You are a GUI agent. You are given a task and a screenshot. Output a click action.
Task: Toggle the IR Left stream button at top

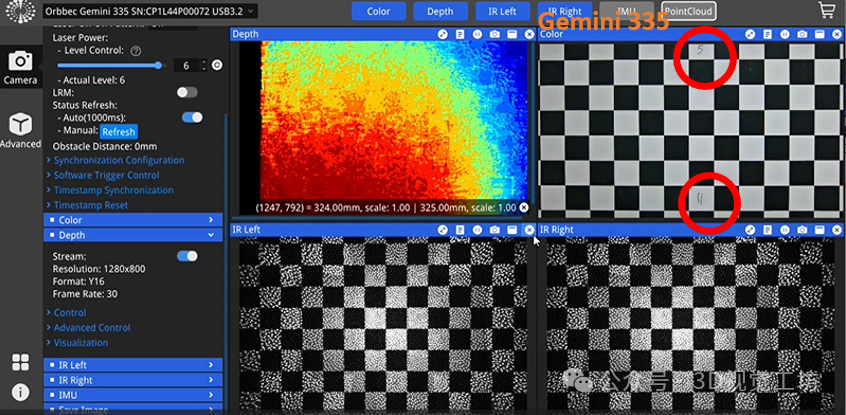(x=502, y=11)
